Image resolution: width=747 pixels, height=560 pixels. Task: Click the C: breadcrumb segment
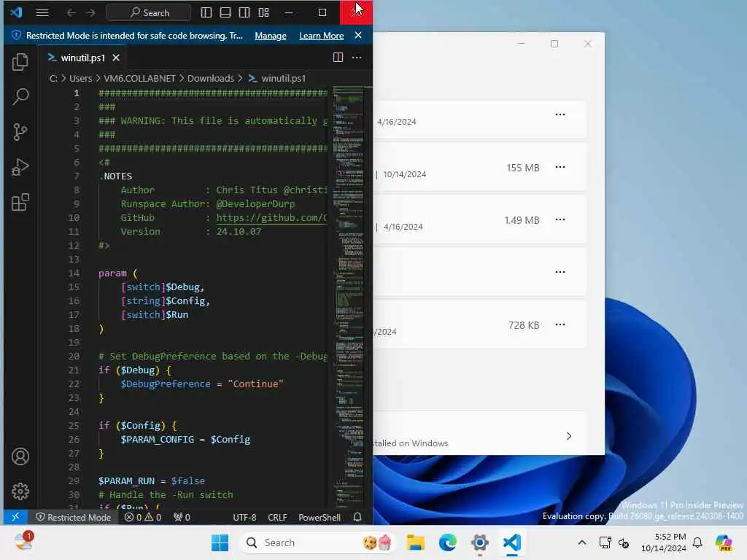[53, 78]
